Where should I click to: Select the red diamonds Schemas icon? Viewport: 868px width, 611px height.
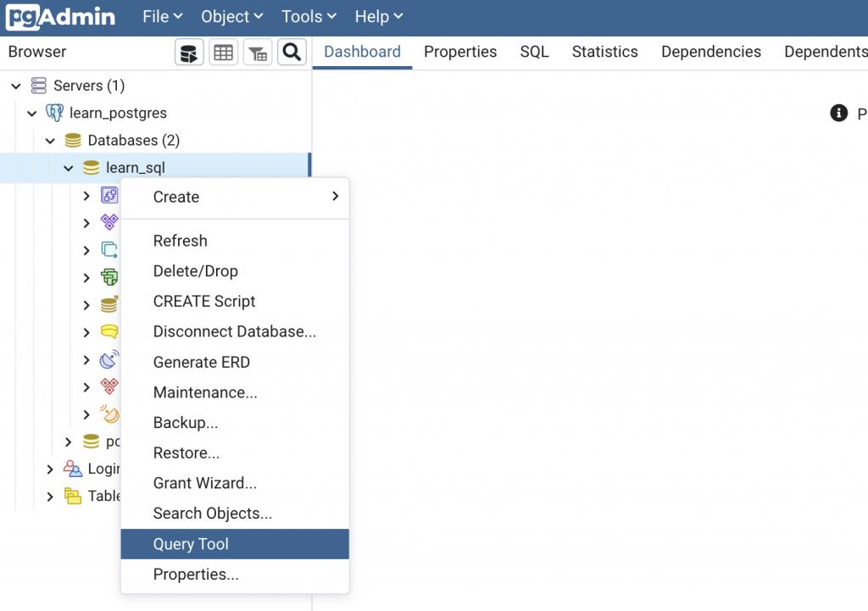tap(109, 386)
